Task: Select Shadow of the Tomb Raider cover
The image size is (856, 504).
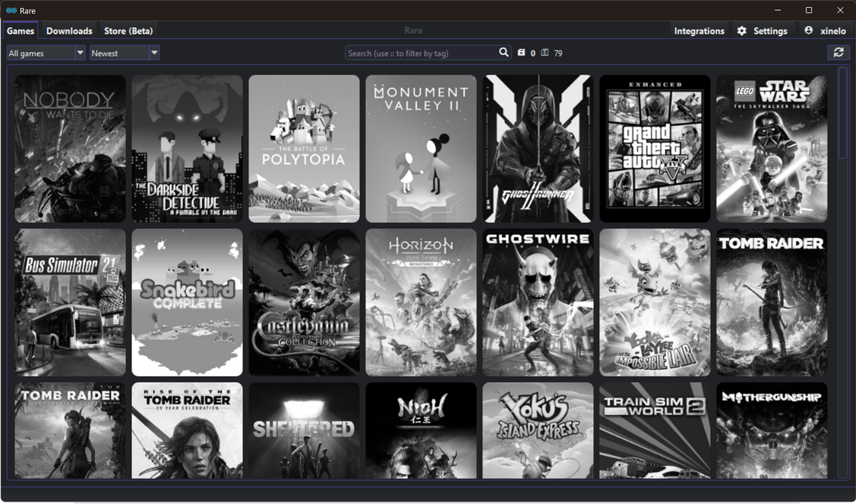Action: pos(70,430)
